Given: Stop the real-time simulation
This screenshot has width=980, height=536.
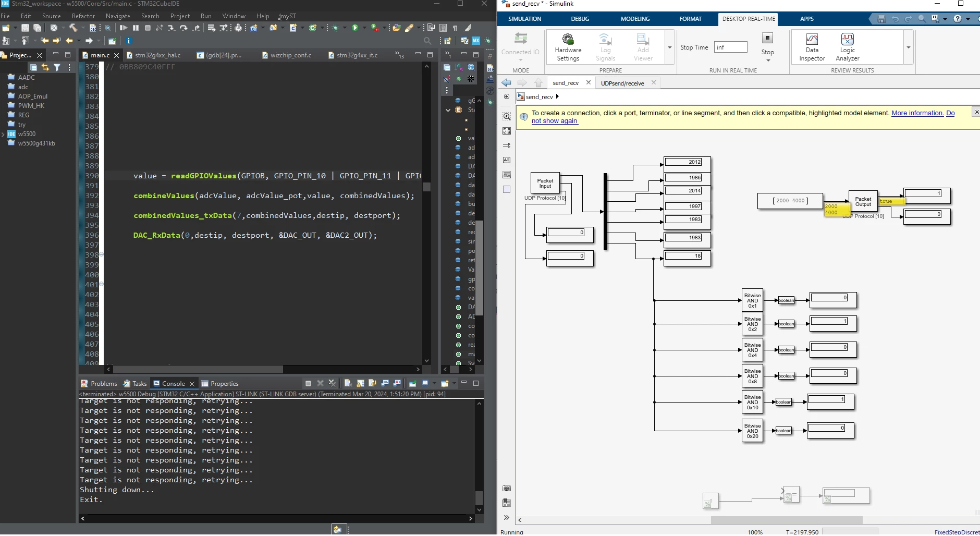Looking at the screenshot, I should pyautogui.click(x=767, y=43).
